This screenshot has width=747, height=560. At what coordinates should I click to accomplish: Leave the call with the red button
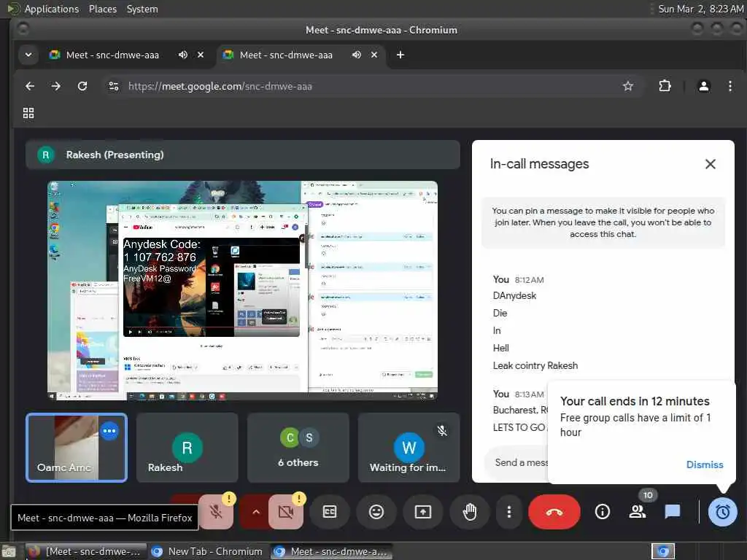coord(554,512)
